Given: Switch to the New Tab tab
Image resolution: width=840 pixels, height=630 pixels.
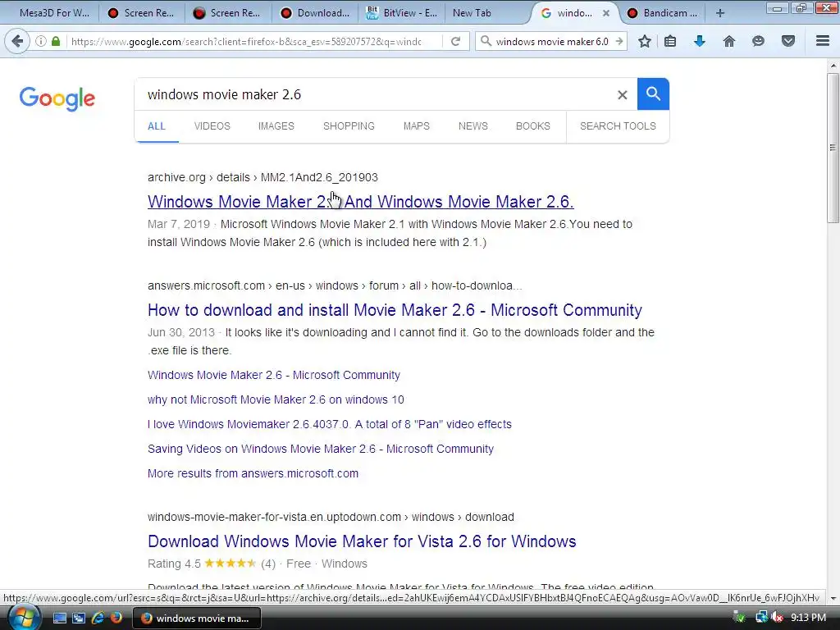Looking at the screenshot, I should [472, 13].
